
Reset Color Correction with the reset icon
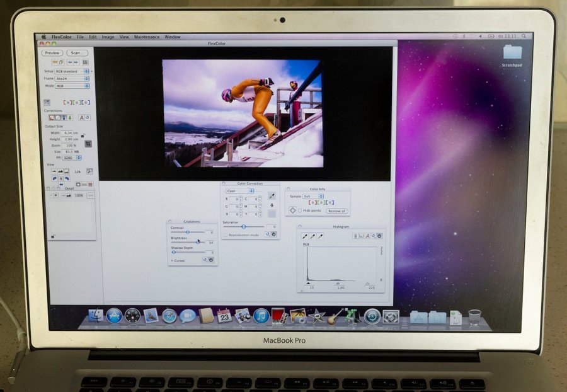[267, 234]
